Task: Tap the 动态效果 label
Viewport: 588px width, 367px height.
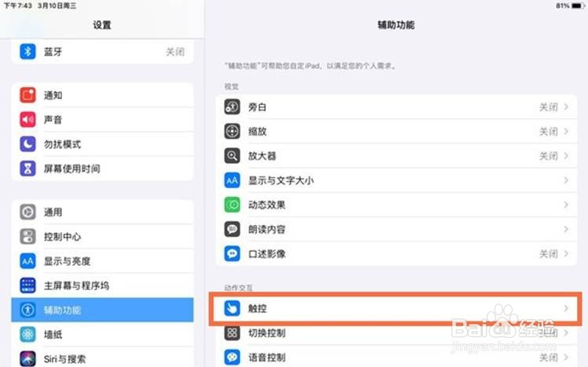Action: (267, 205)
